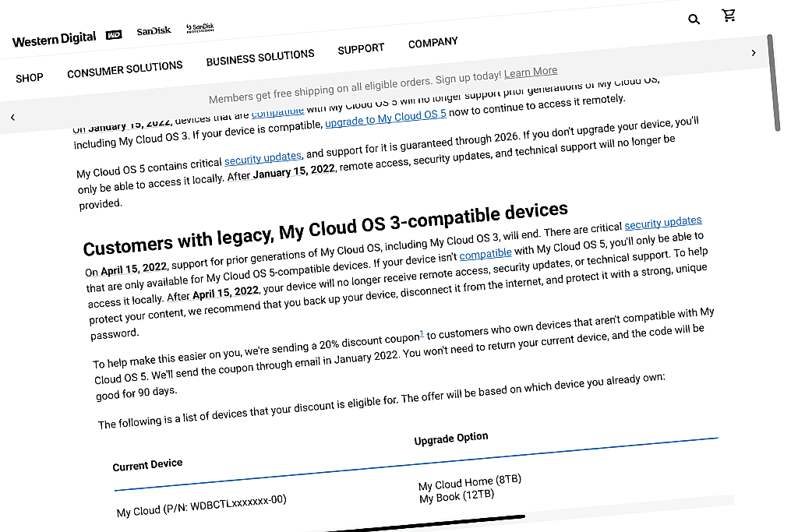Open the search magnifier icon

694,19
